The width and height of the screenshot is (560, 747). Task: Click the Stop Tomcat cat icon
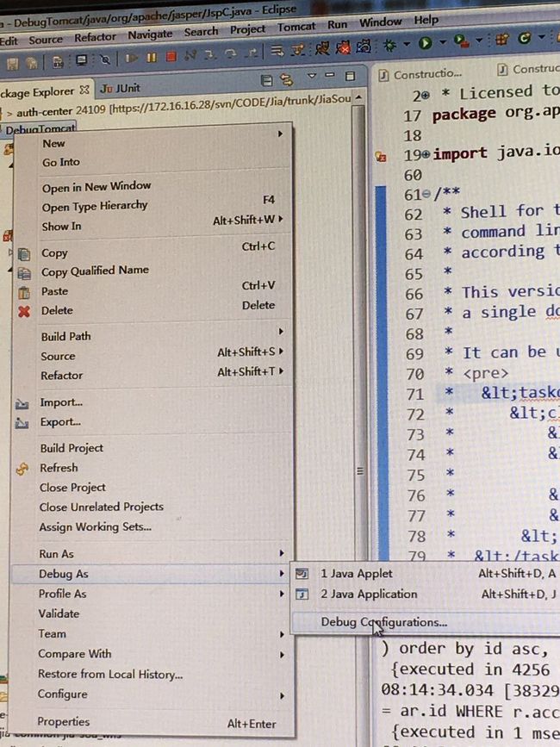343,47
